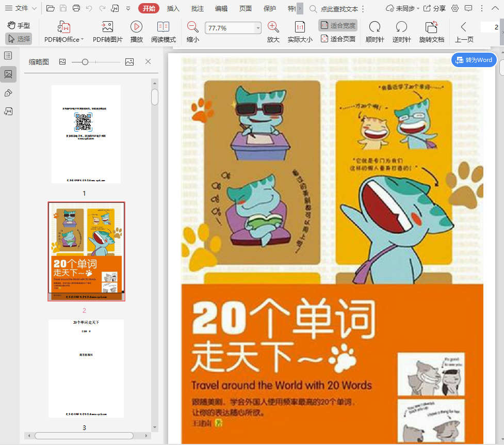Switch to the 开始 tab
Viewport: 504px width, 445px height.
click(149, 8)
